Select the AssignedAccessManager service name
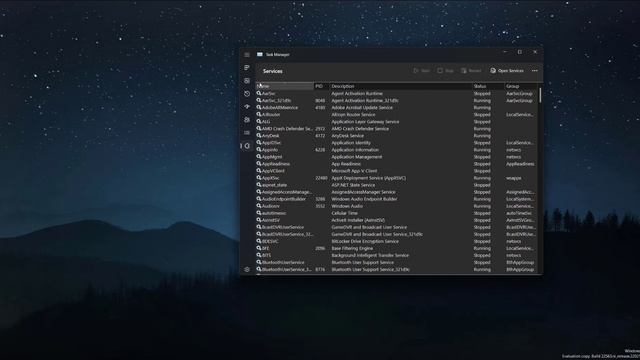The width and height of the screenshot is (640, 360). coord(287,192)
